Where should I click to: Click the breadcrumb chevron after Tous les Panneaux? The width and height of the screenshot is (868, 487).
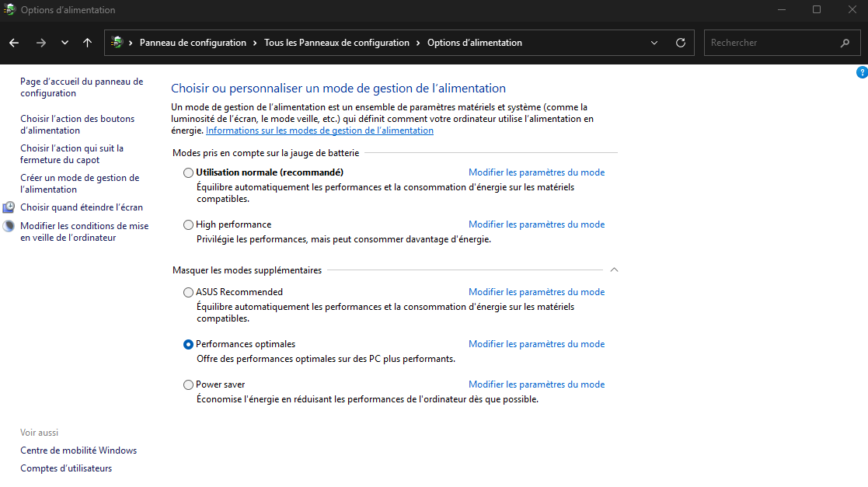(419, 43)
